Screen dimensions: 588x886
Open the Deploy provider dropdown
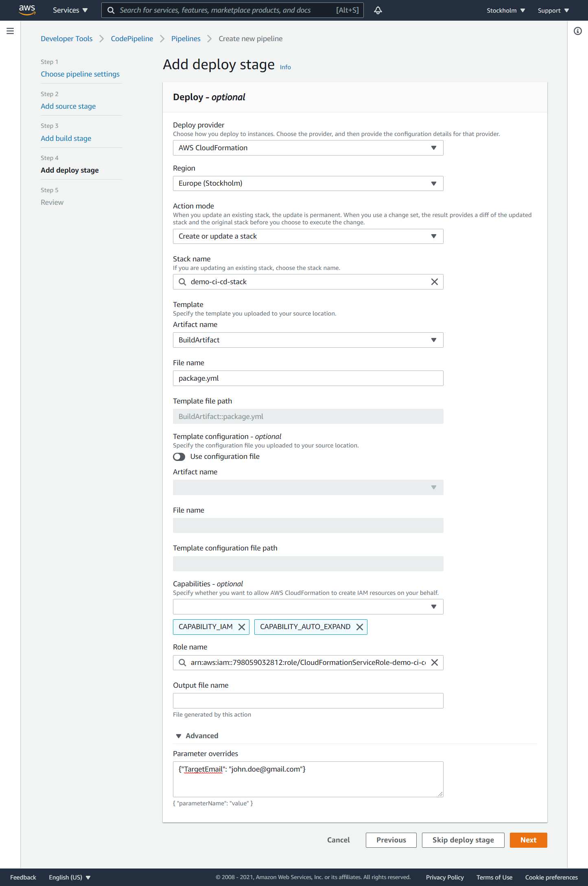click(x=308, y=148)
